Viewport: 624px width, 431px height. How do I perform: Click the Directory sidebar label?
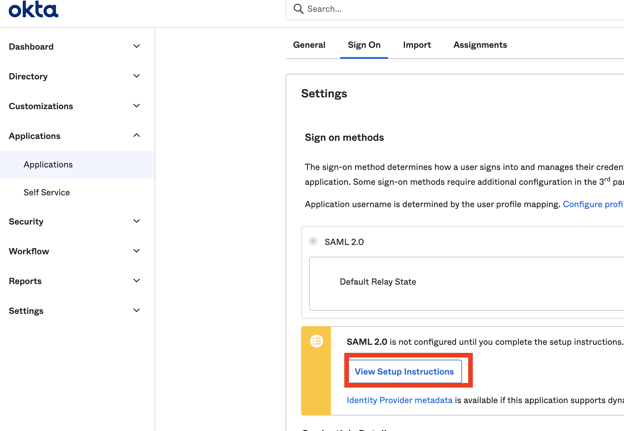(x=28, y=76)
